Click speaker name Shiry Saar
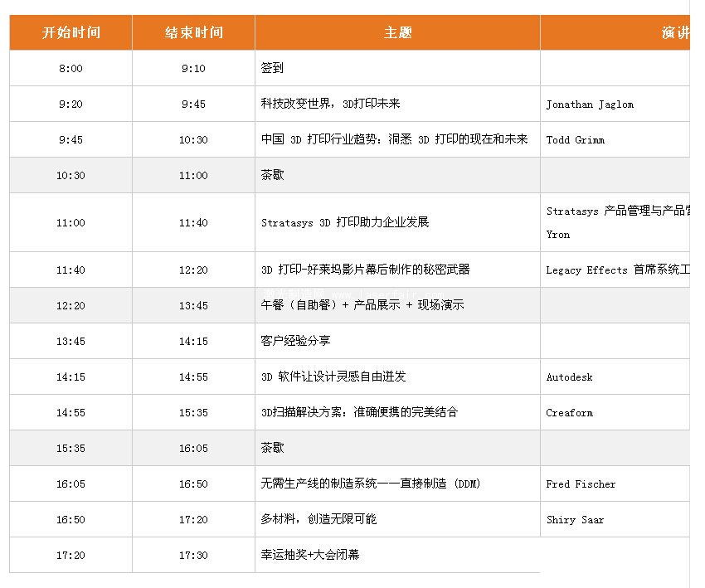The width and height of the screenshot is (705, 588). (575, 520)
